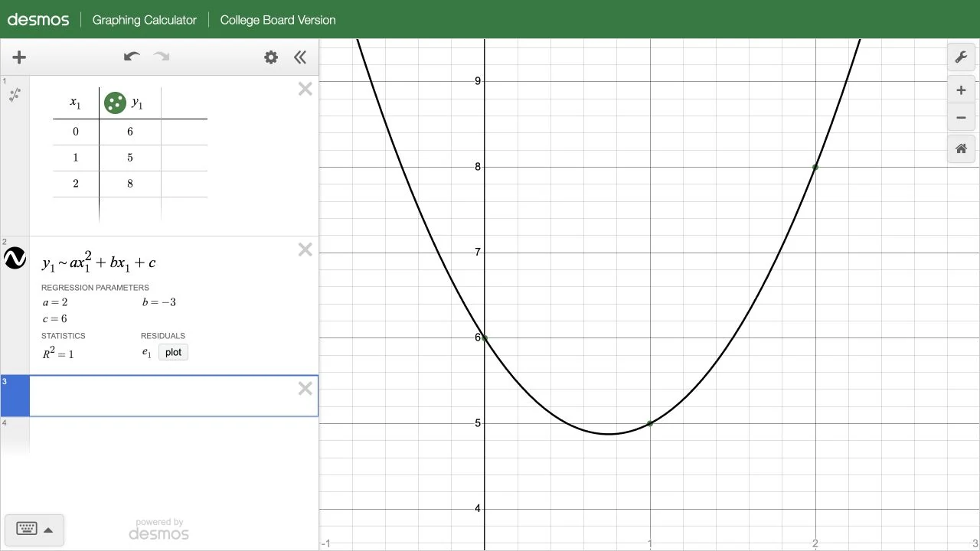This screenshot has height=551, width=980.
Task: Click the Graphing Calculator title text
Action: (145, 20)
